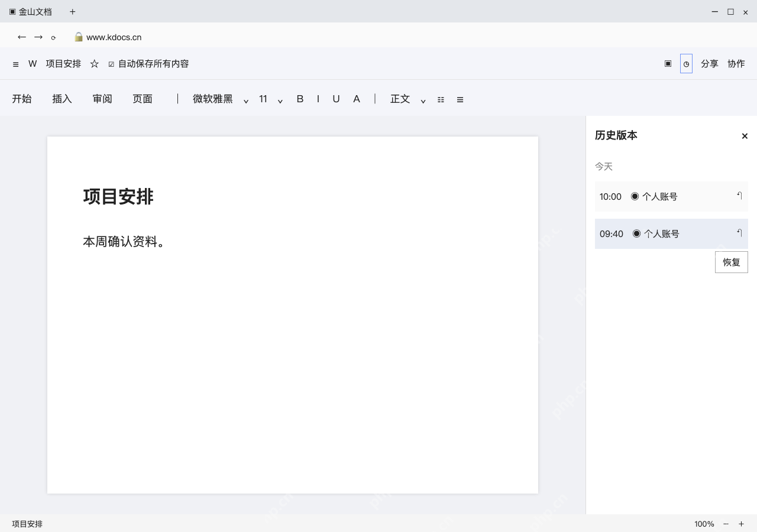The image size is (757, 532).
Task: Click the 100% zoom level value
Action: 704,524
